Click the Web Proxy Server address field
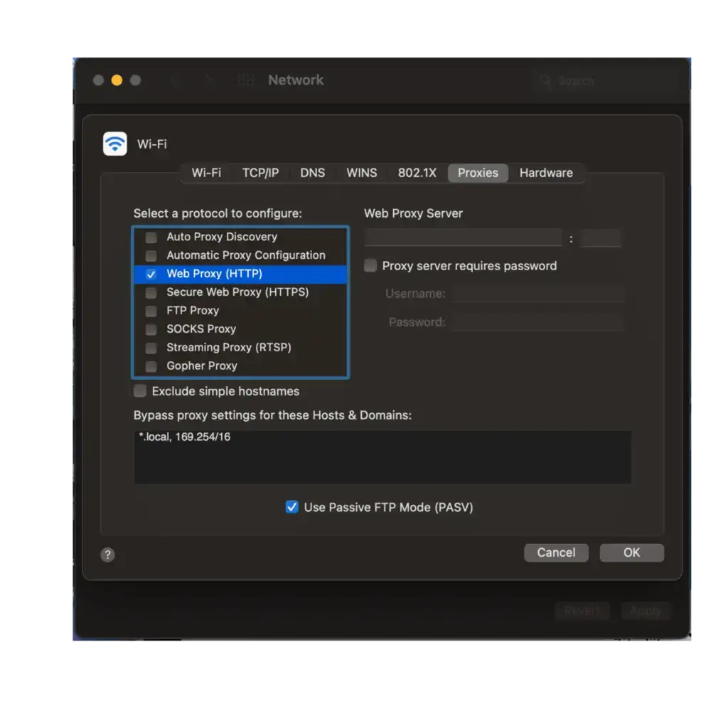 pyautogui.click(x=462, y=237)
